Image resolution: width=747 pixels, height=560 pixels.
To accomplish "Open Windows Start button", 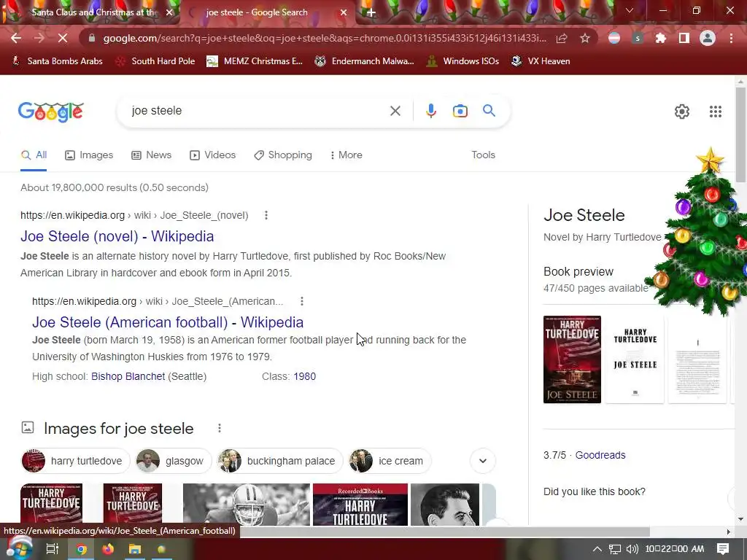I will click(18, 548).
